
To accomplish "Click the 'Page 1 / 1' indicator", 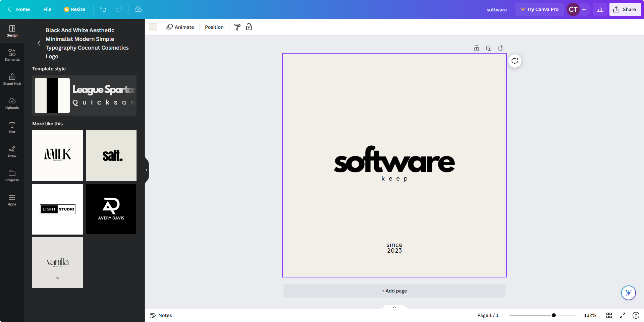I will pyautogui.click(x=488, y=315).
